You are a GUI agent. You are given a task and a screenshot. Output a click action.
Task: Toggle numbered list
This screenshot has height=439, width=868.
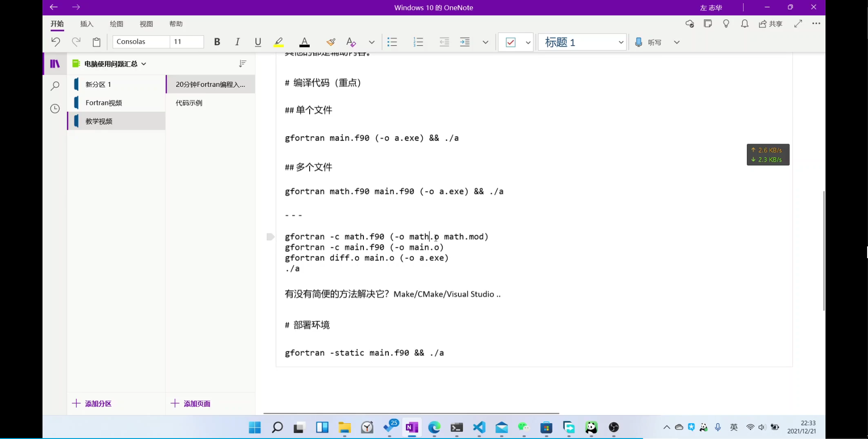pos(418,42)
